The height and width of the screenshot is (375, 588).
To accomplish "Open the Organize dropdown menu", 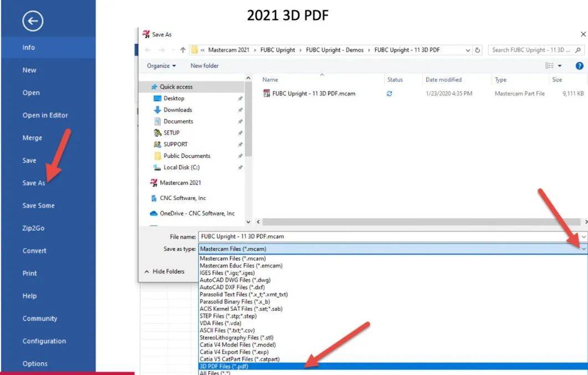I will pyautogui.click(x=161, y=65).
